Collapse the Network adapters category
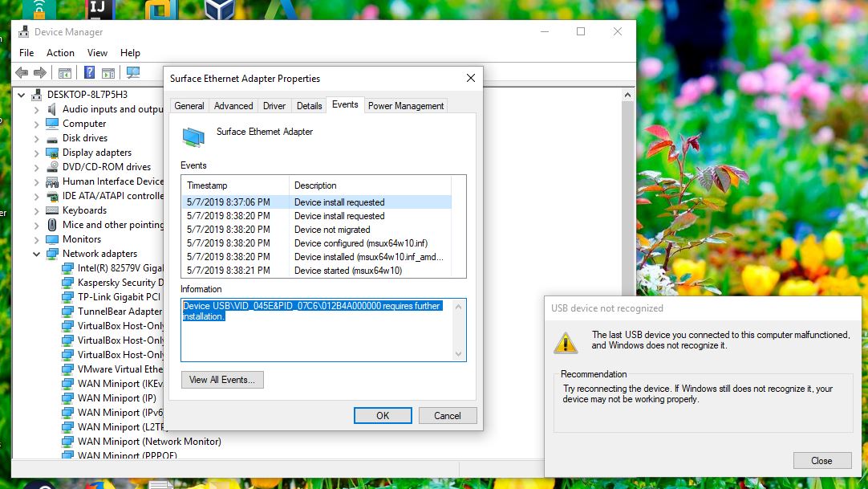Screen dimensions: 868x489 click(36, 255)
